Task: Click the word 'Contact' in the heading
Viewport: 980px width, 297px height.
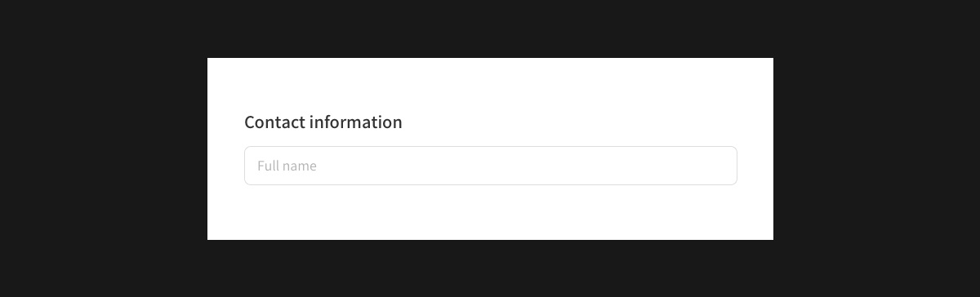Action: point(274,122)
